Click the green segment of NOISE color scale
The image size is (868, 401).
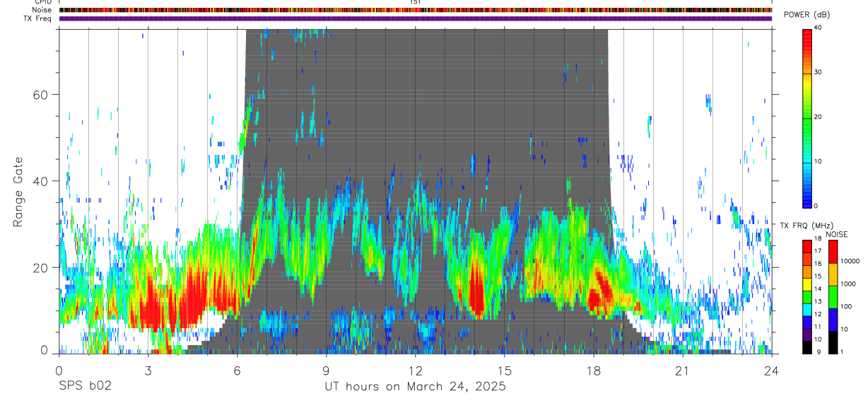tap(833, 296)
